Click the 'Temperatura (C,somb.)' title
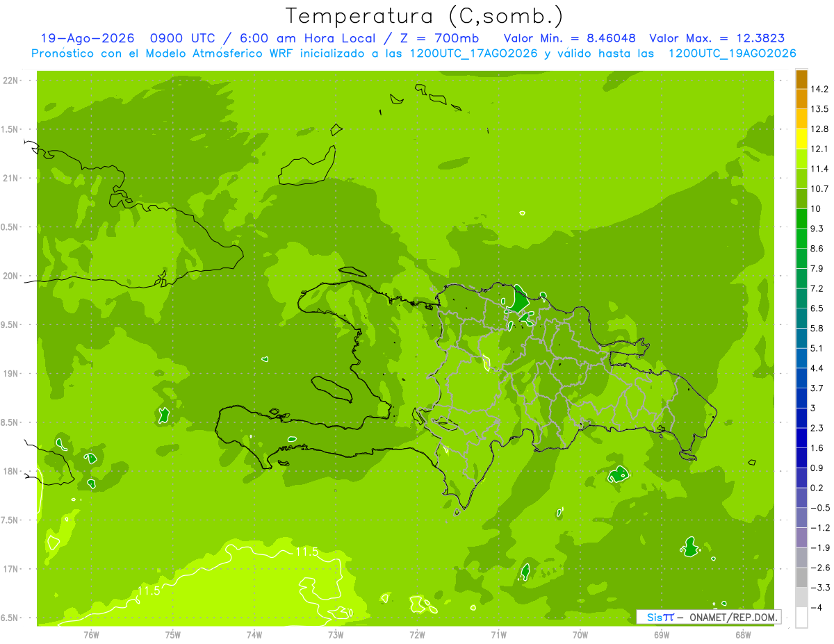834x644 pixels. pos(424,15)
